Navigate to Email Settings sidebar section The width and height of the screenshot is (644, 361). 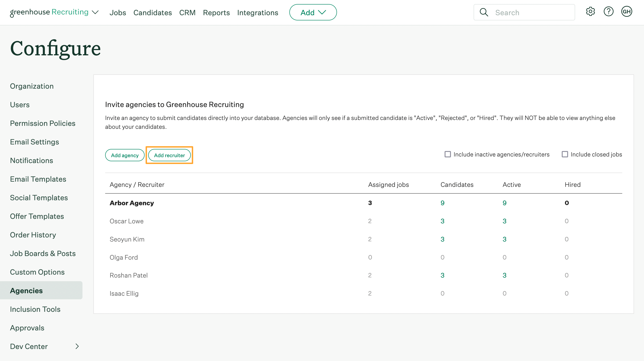click(34, 141)
